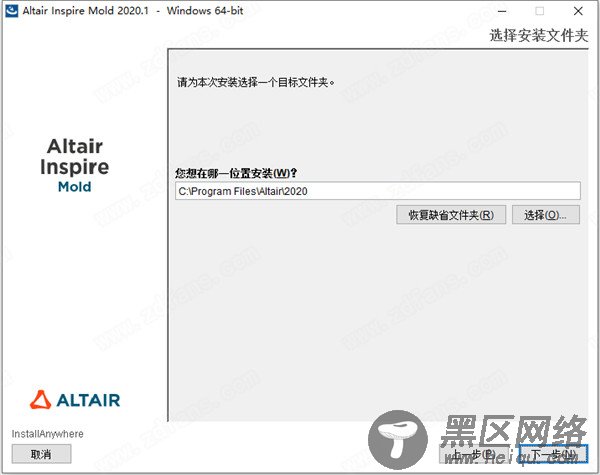Click the 请为本次安装选择一个目标文件夹 instruction text
This screenshot has height=475, width=600.
coord(256,82)
